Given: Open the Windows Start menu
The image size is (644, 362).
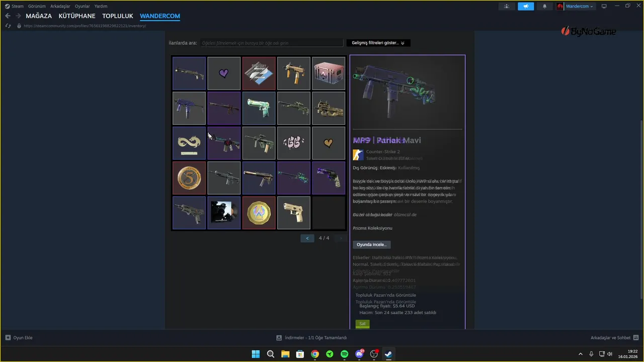Looking at the screenshot, I should 256,354.
